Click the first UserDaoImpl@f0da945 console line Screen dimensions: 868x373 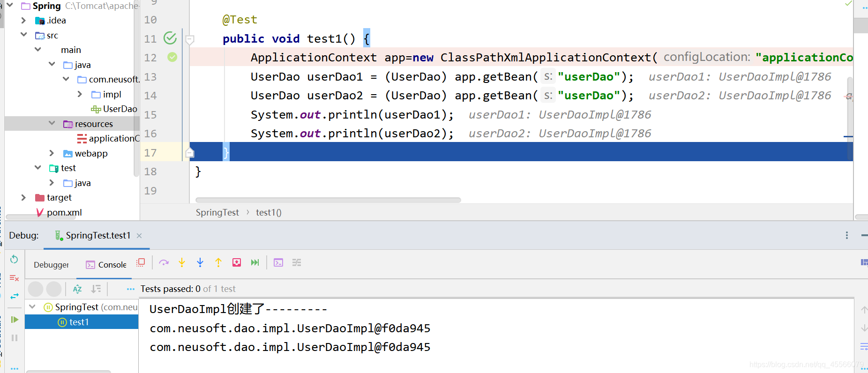point(290,328)
